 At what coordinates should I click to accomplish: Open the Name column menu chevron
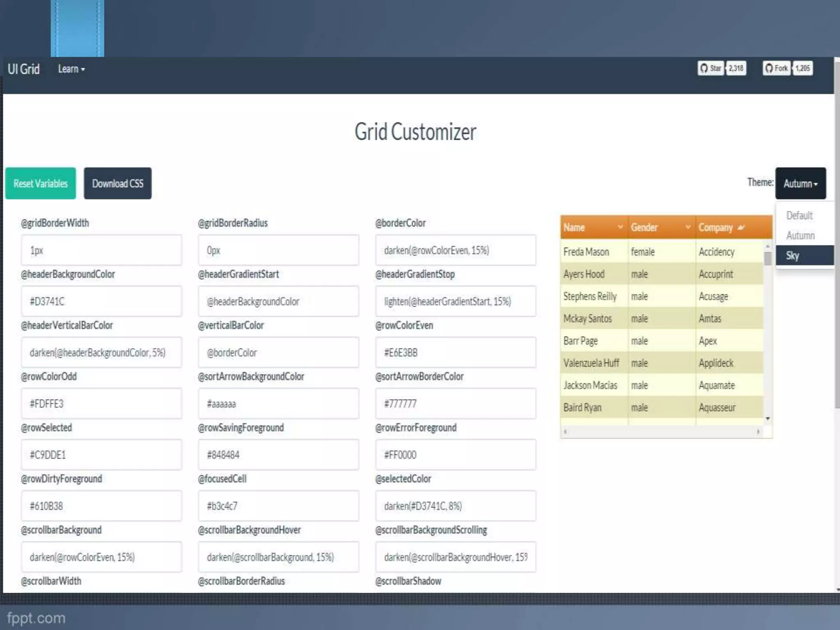(620, 227)
